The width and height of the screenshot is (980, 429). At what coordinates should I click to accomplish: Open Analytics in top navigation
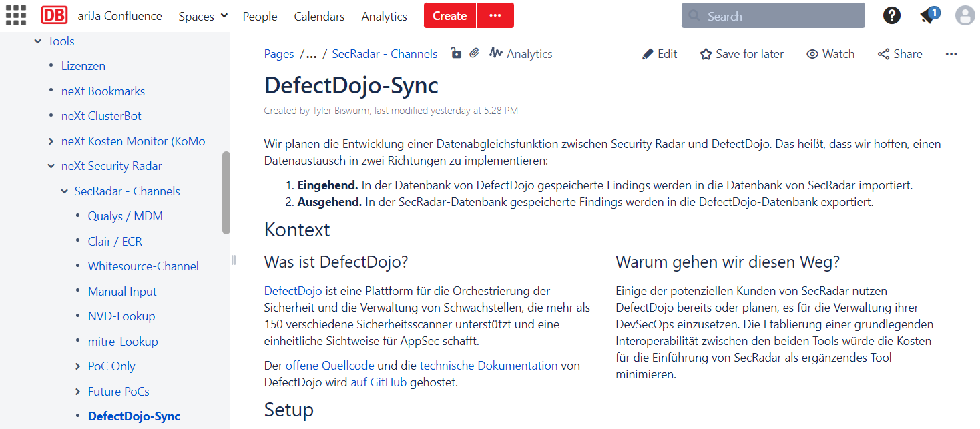pyautogui.click(x=384, y=16)
